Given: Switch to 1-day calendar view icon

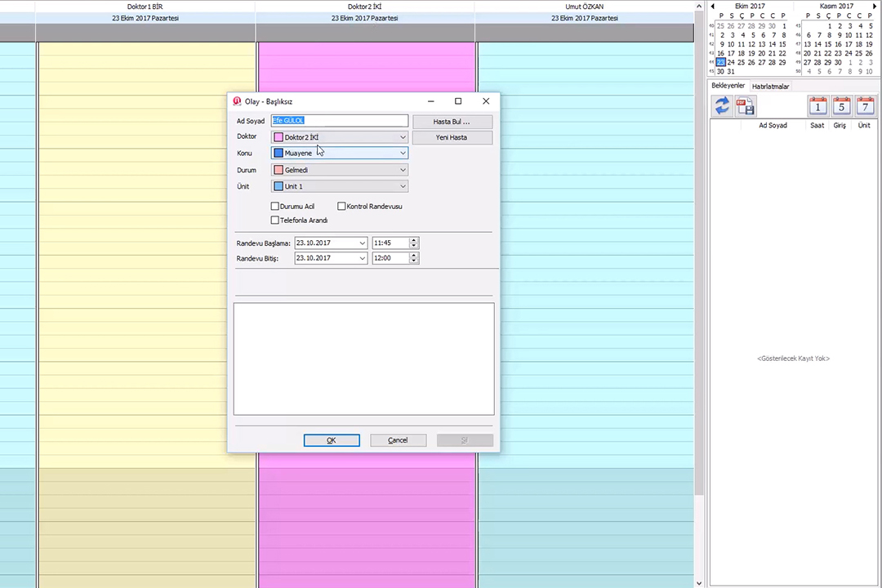Looking at the screenshot, I should point(817,105).
